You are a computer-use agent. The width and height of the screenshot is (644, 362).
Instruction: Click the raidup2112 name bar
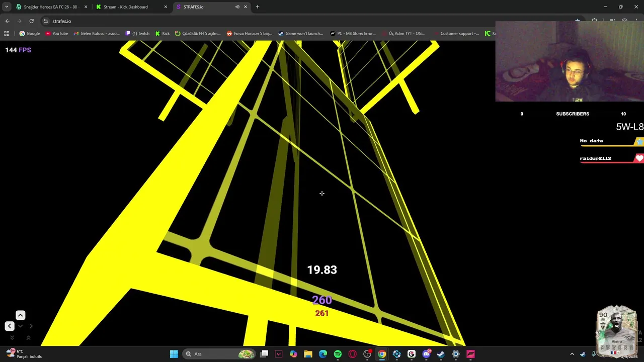[x=612, y=158]
